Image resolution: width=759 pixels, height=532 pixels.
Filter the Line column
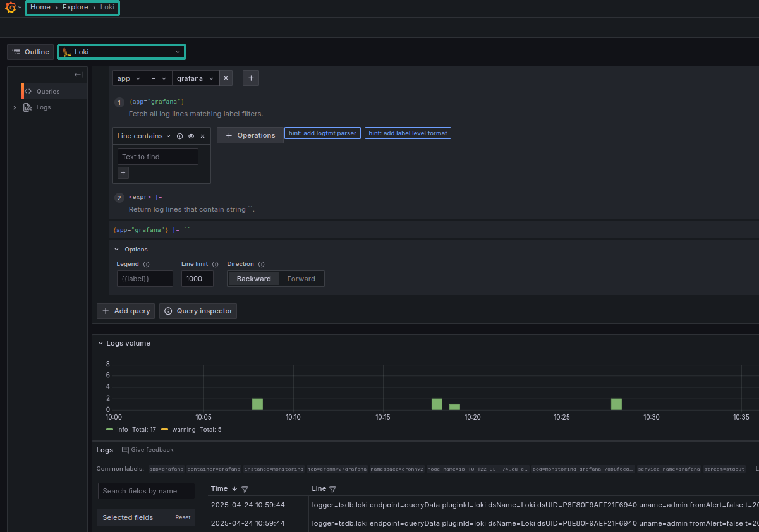click(332, 489)
